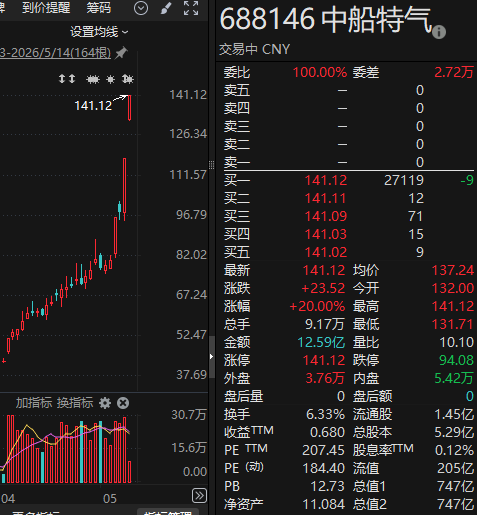Click 总股本 value 5.29亿
The height and width of the screenshot is (515, 477).
pyautogui.click(x=454, y=432)
